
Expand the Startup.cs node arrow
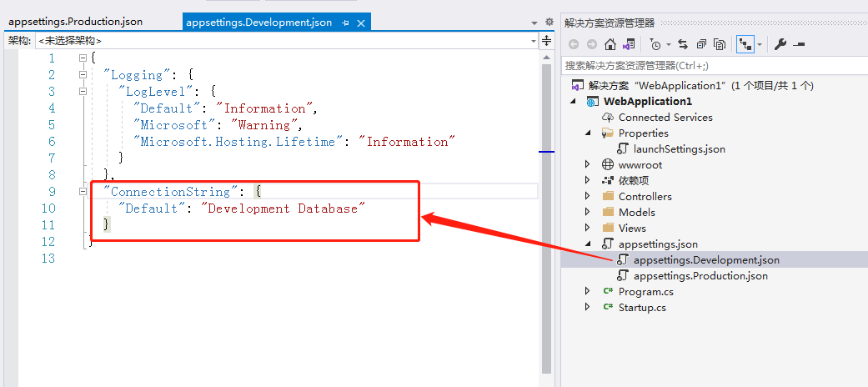588,307
